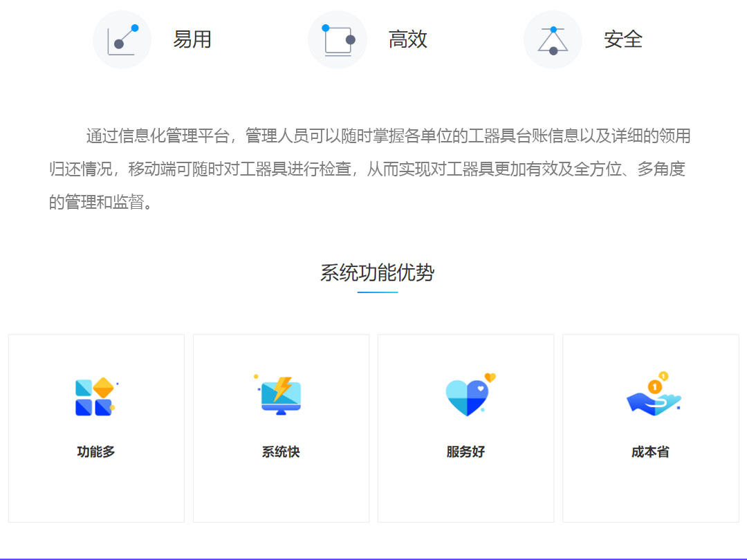Click the 易用 text label
The image size is (747, 560).
click(192, 40)
